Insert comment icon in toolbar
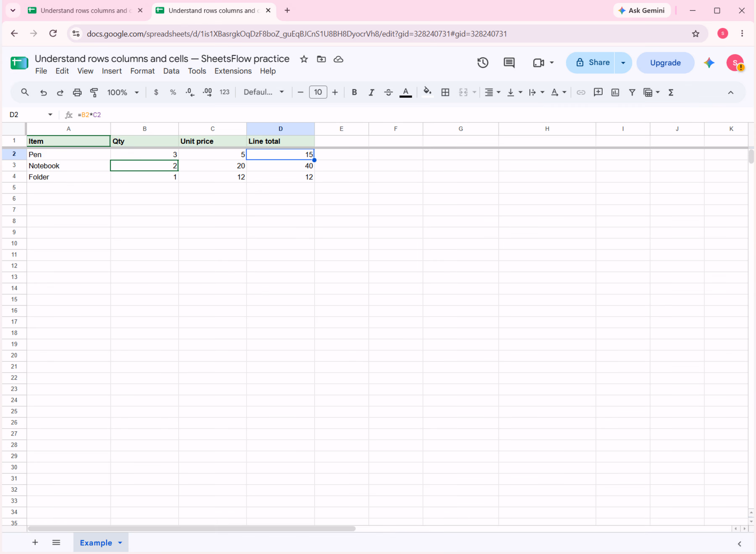The height and width of the screenshot is (554, 756). 598,92
